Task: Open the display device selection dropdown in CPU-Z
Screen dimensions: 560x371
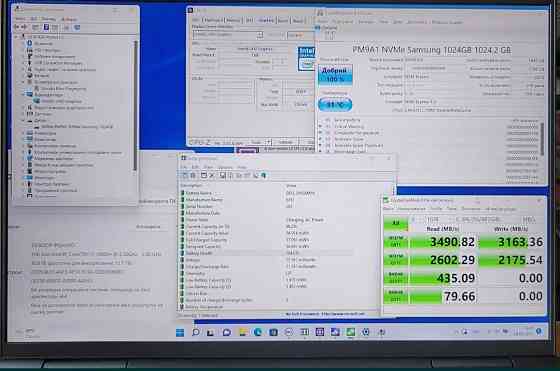Action: click(228, 35)
